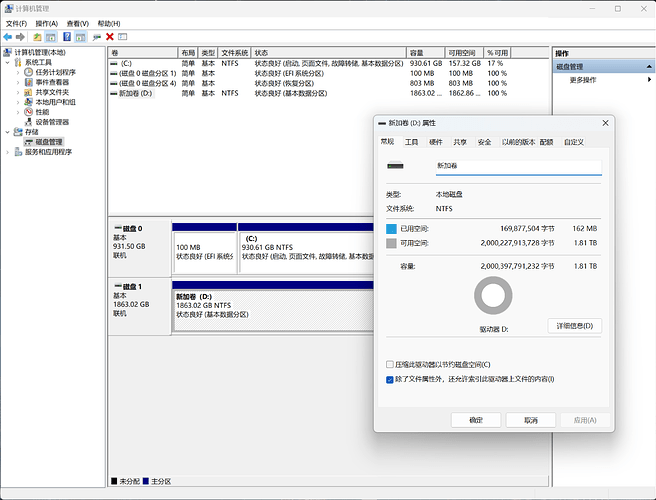Screen dimensions: 656x500
Task: Collapse the 存储 tree node
Action: (9, 132)
